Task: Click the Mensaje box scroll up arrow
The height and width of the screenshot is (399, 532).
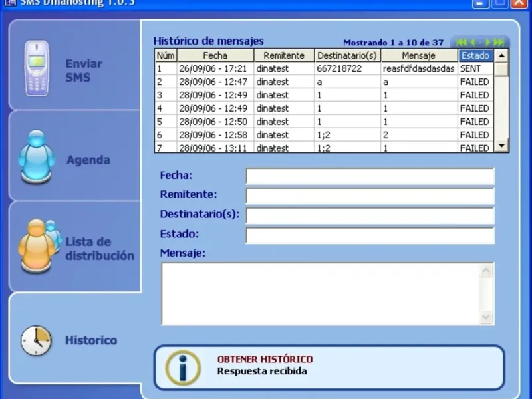Action: [486, 271]
